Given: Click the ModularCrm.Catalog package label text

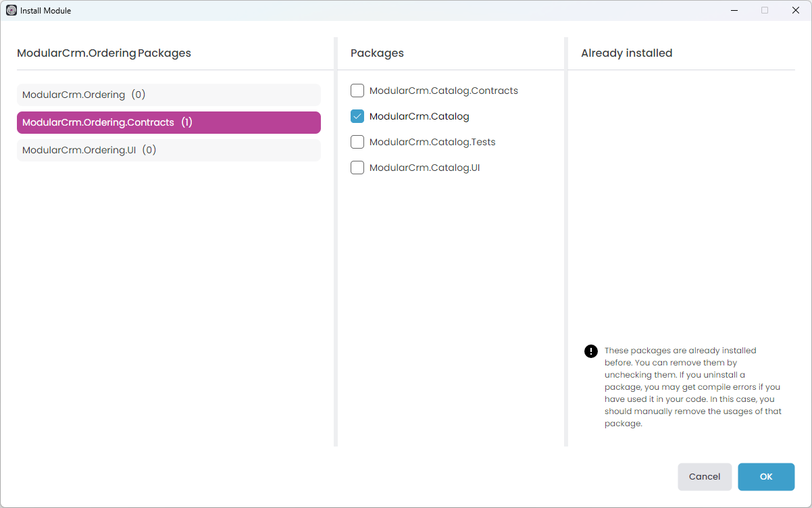Looking at the screenshot, I should point(420,116).
